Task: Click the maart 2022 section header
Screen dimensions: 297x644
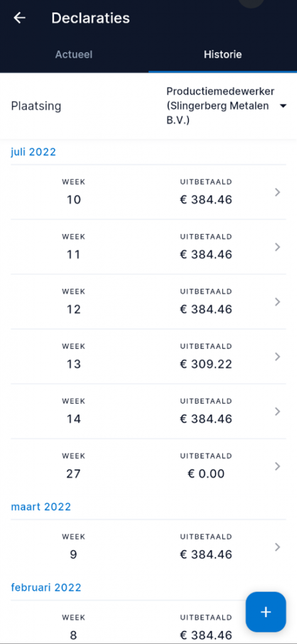Action: [41, 507]
